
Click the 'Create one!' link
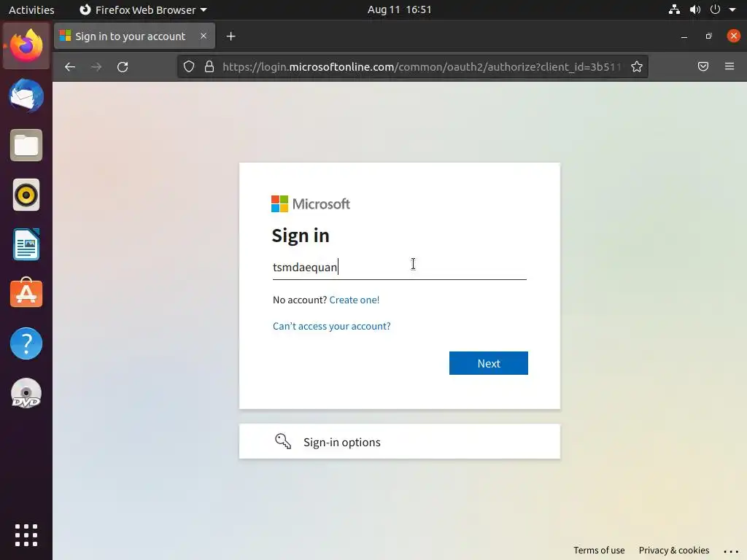pyautogui.click(x=355, y=300)
